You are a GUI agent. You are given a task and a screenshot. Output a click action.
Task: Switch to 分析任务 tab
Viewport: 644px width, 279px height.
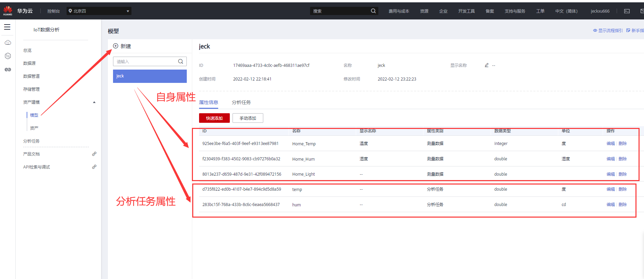click(x=241, y=102)
